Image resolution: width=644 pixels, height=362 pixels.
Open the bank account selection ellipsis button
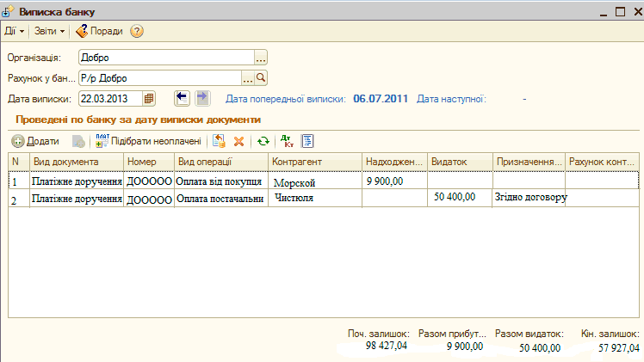click(248, 78)
